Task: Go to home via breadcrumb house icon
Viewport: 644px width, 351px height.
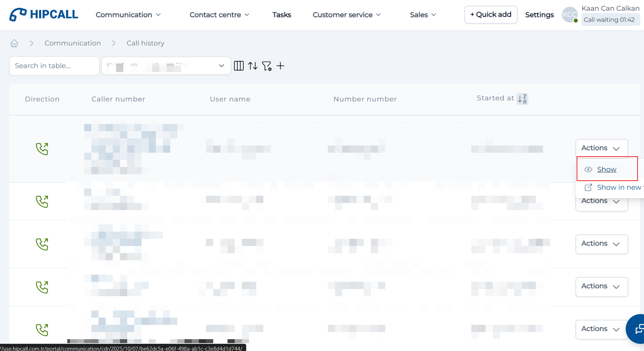Action: point(14,43)
